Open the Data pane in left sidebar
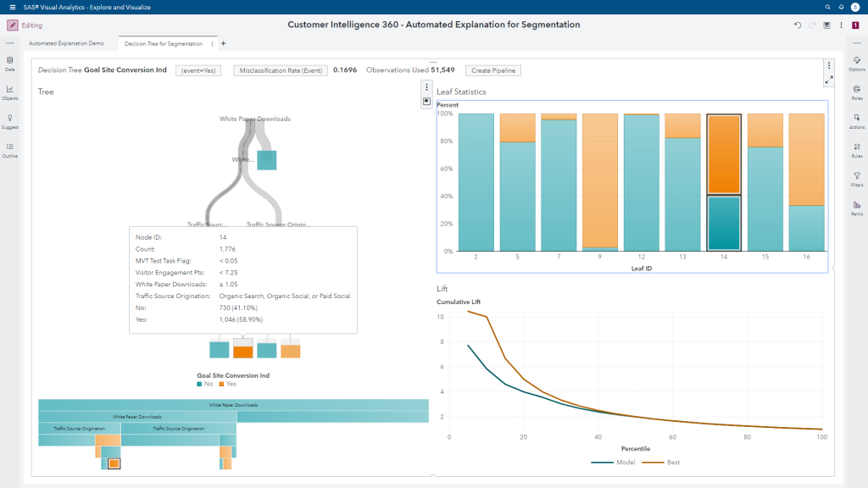This screenshot has width=868, height=488. pyautogui.click(x=9, y=64)
